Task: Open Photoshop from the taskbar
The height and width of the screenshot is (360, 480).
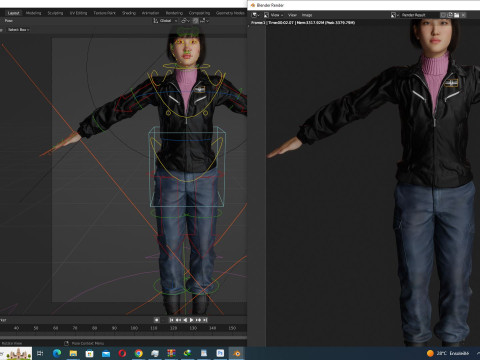Action: 220,353
